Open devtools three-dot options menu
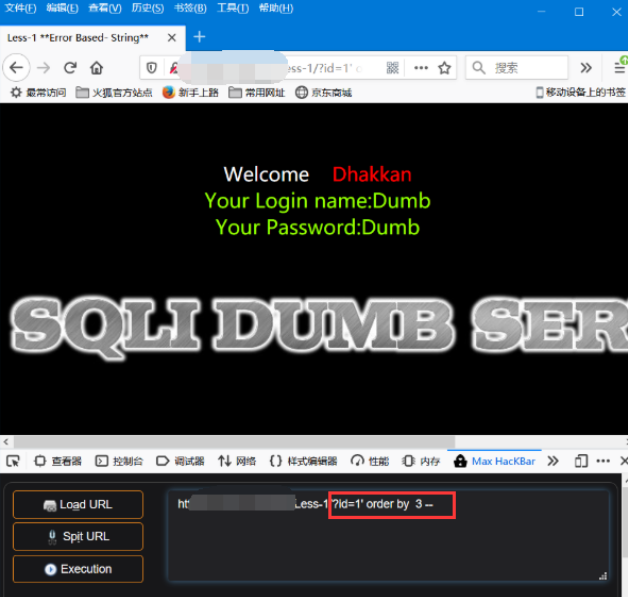Image resolution: width=628 pixels, height=597 pixels. (603, 461)
